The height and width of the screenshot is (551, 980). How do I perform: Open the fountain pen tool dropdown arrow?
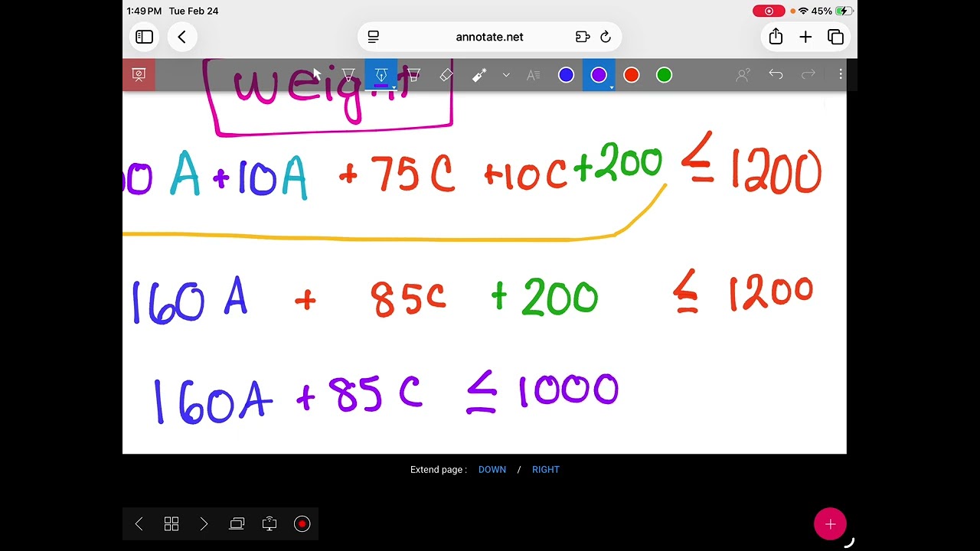394,88
